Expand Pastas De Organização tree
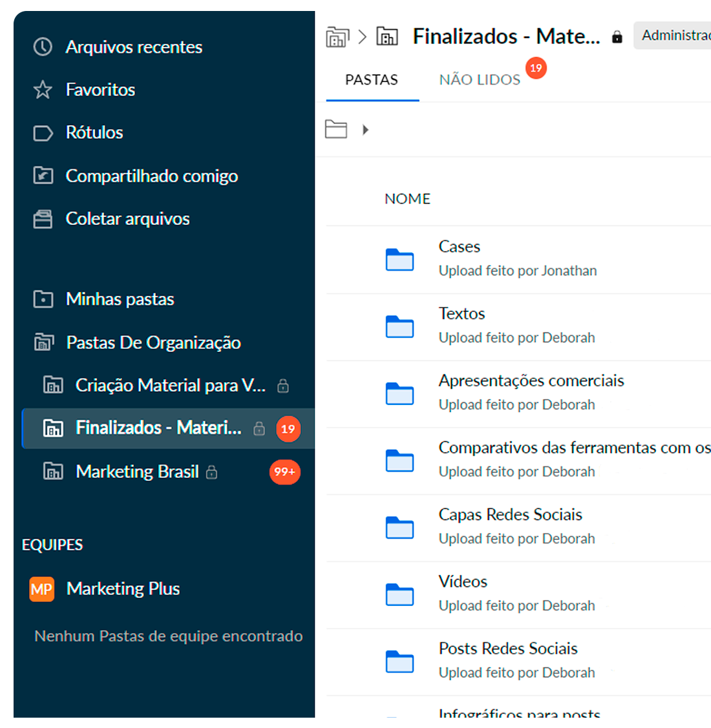Viewport: 711px width, 728px height. [x=153, y=342]
